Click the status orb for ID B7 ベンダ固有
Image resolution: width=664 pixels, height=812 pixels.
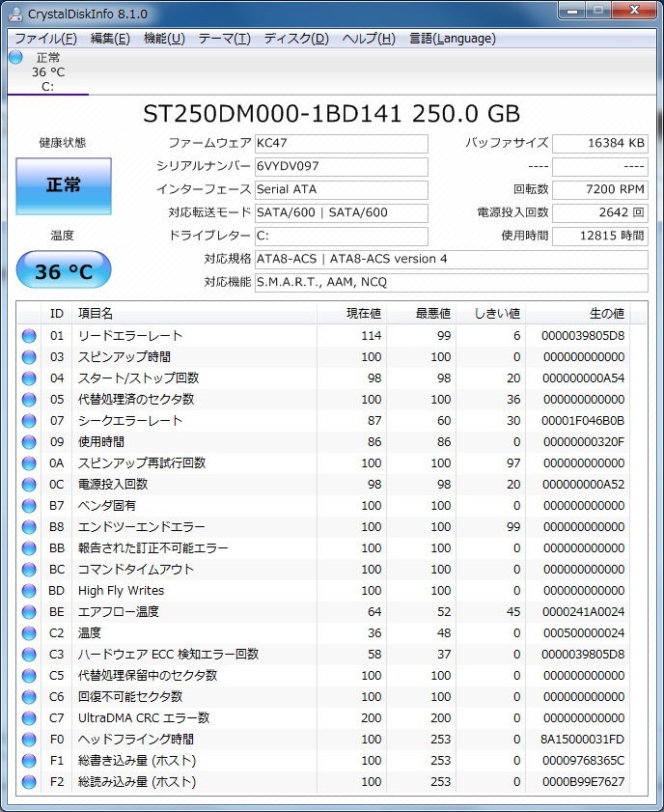point(29,505)
